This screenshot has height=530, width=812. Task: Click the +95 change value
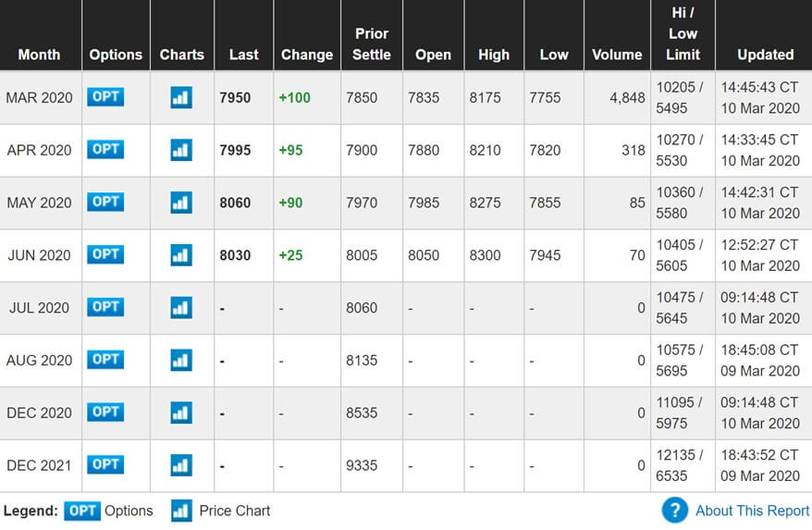tap(290, 150)
